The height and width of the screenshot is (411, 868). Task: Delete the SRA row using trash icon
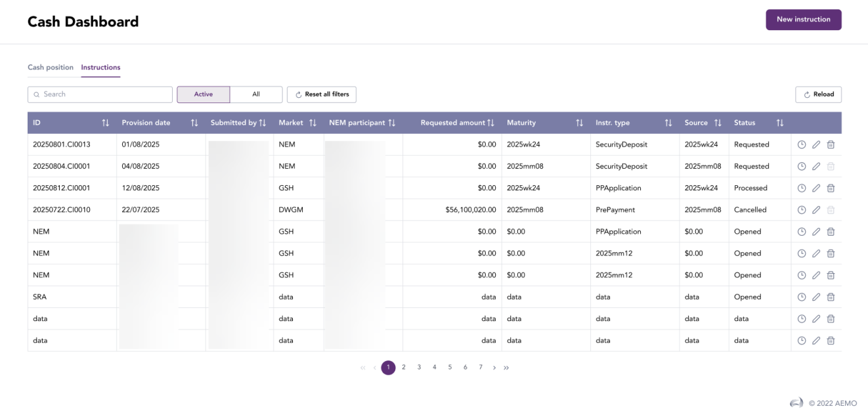pos(831,297)
